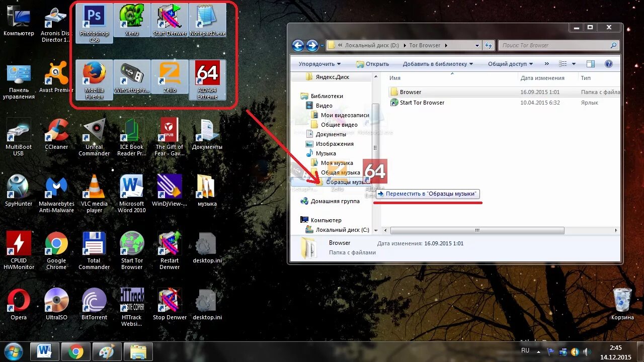Open the Общий доступ dropdown

(511, 64)
